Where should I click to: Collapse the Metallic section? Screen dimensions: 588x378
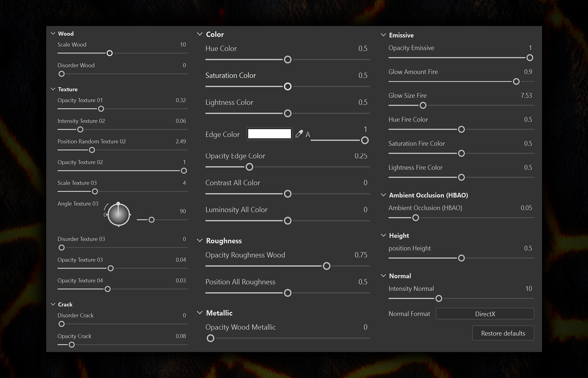pyautogui.click(x=200, y=313)
